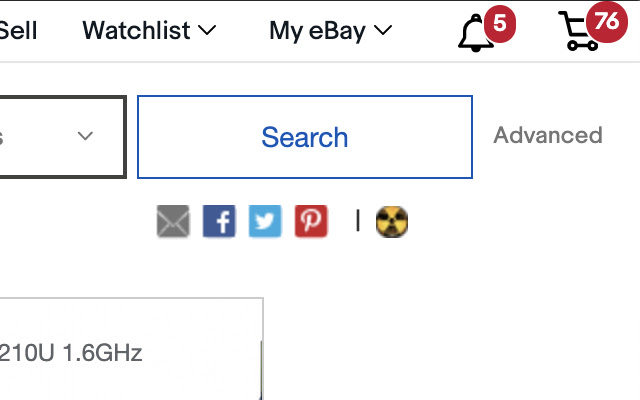
Task: Open the Advanced search link
Action: coord(548,135)
